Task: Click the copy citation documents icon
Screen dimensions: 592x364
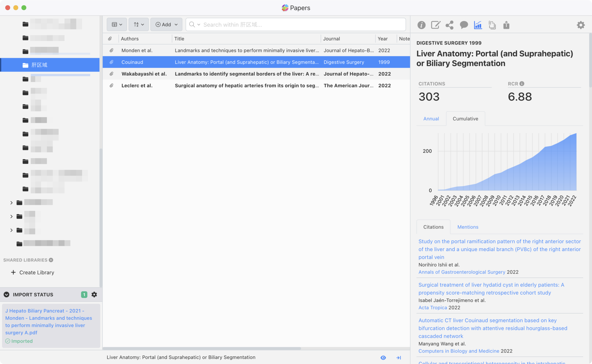Action: [492, 25]
